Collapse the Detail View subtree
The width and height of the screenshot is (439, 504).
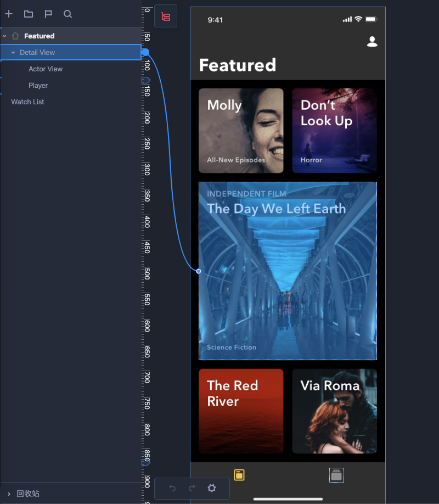pyautogui.click(x=13, y=53)
